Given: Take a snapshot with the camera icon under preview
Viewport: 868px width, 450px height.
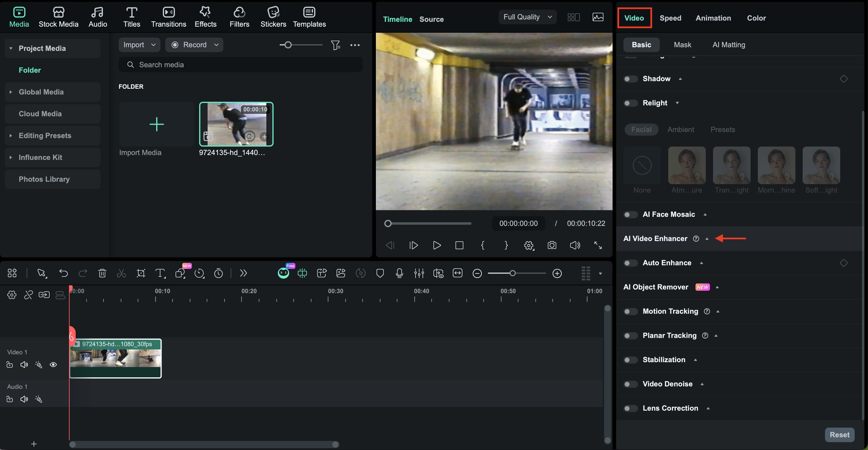Looking at the screenshot, I should point(552,245).
